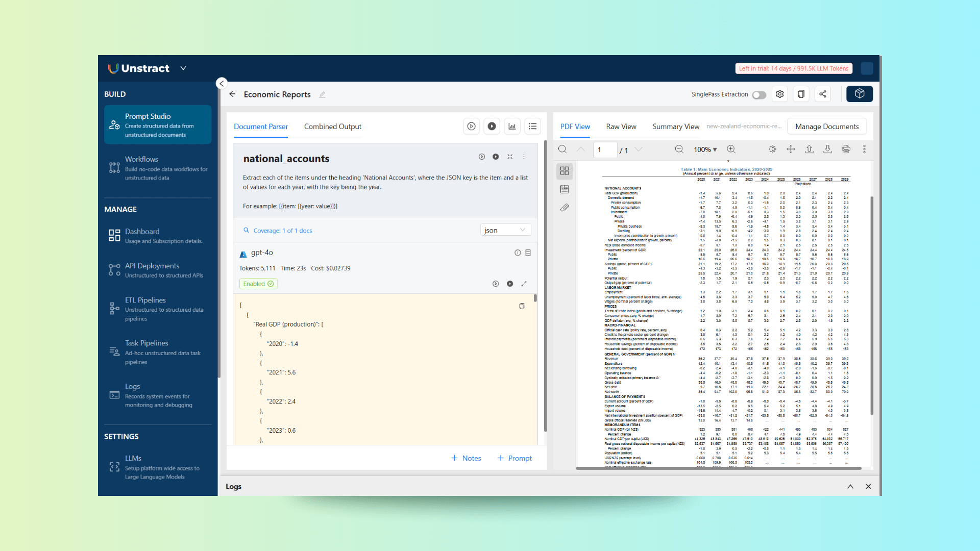Copy the JSON output of national_accounts
Viewport: 980px width, 551px height.
pos(522,306)
